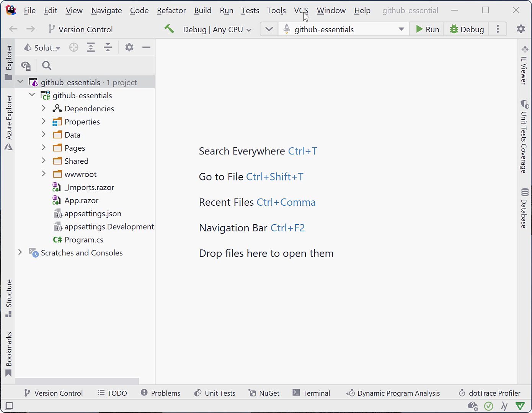The width and height of the screenshot is (532, 413).
Task: Open IDE settings gear in toolbar
Action: [x=521, y=29]
